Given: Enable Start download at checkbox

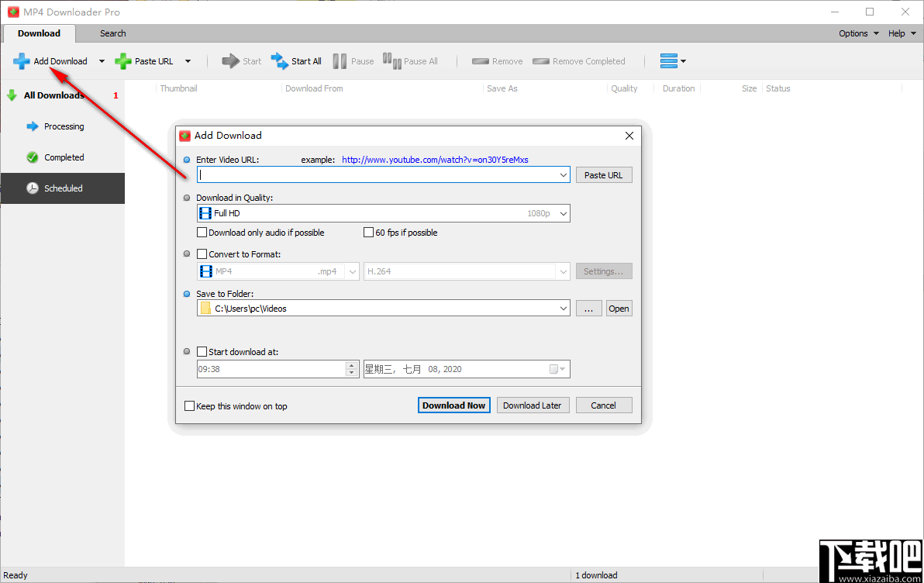Looking at the screenshot, I should (202, 352).
